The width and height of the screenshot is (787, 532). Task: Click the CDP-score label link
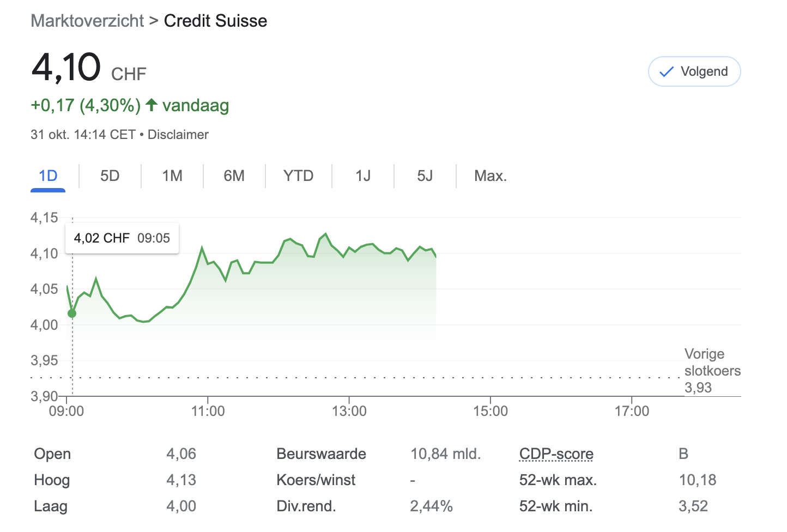click(556, 454)
